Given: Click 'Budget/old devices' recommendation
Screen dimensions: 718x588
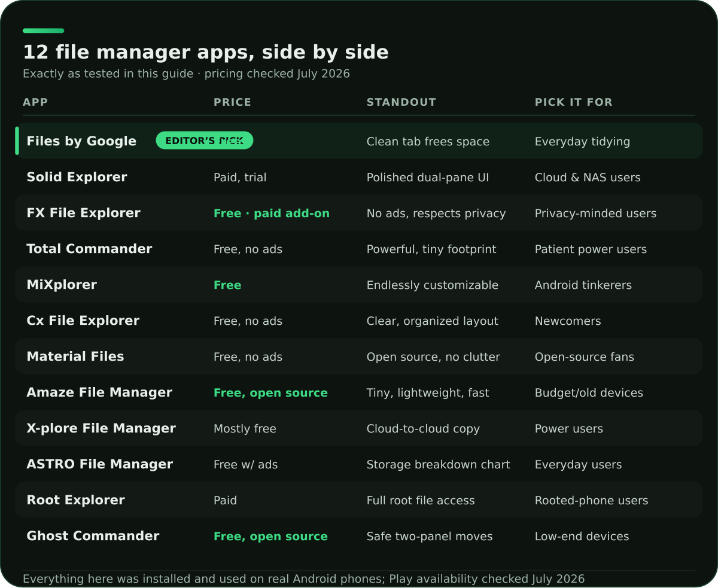Looking at the screenshot, I should click(x=589, y=393).
